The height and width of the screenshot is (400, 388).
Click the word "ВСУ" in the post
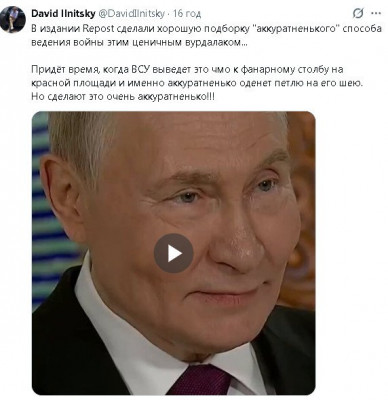click(143, 70)
